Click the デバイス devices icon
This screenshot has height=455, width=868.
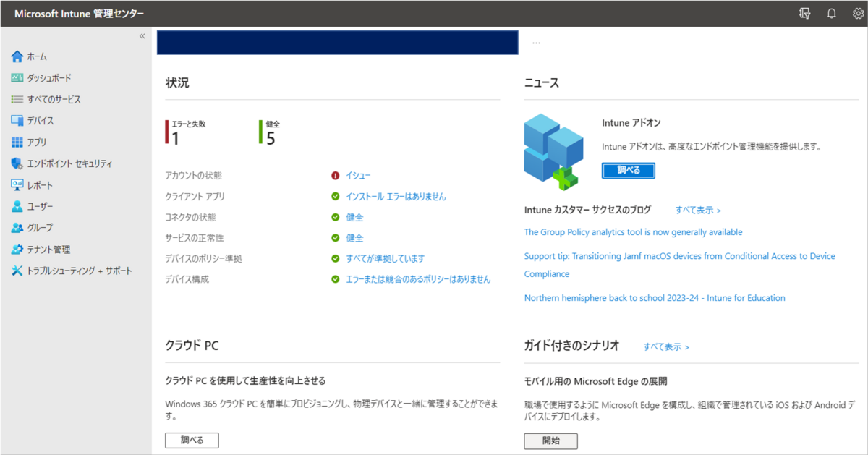(x=17, y=121)
